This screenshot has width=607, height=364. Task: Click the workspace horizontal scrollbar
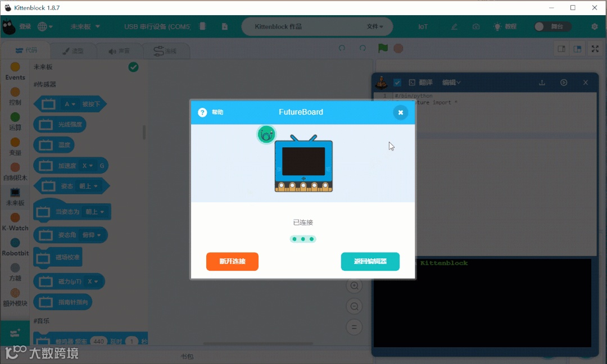click(x=258, y=344)
